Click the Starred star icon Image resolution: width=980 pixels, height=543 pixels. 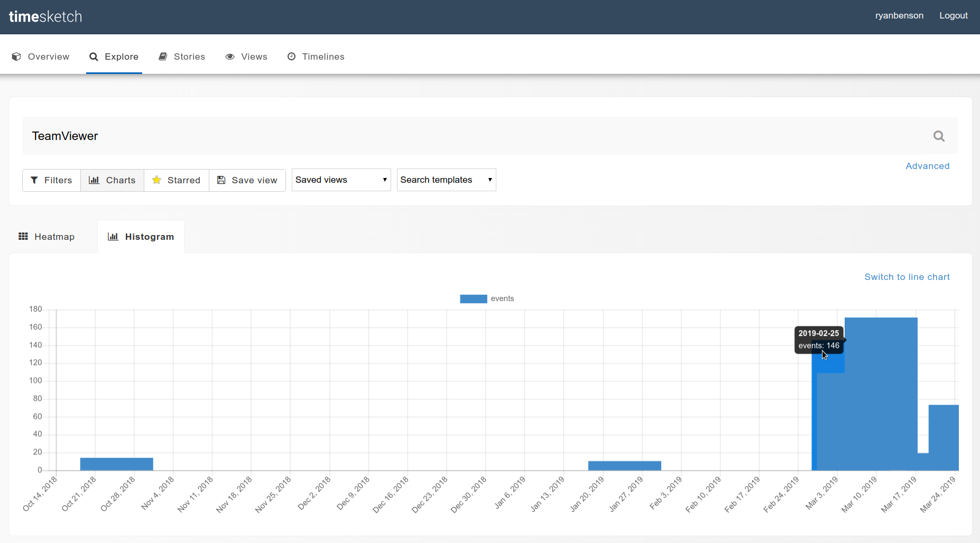(156, 180)
